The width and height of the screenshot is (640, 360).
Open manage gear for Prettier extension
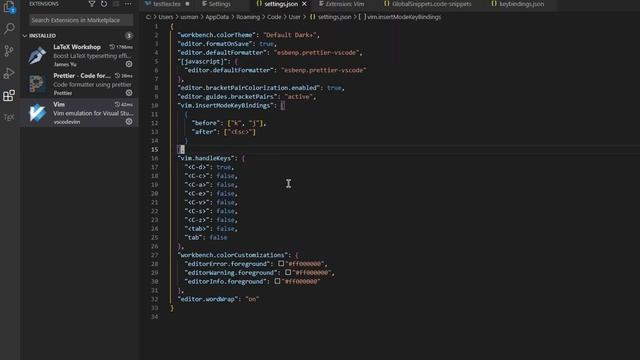tap(129, 93)
